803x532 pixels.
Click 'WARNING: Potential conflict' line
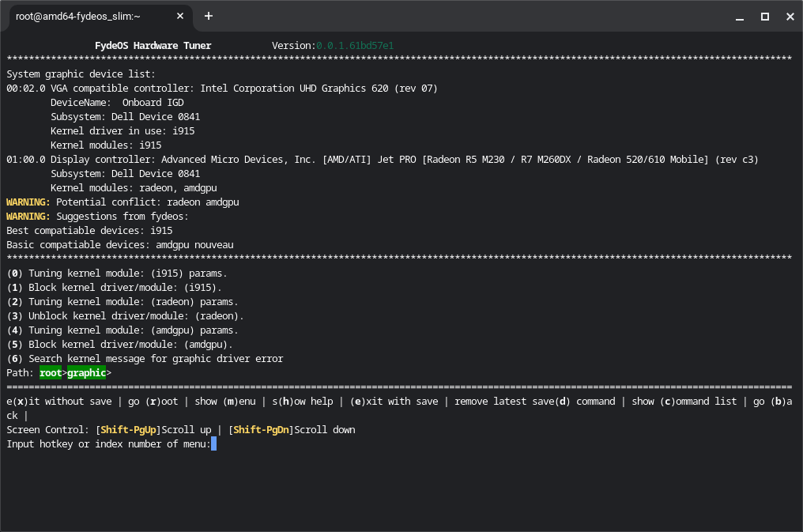tap(123, 202)
